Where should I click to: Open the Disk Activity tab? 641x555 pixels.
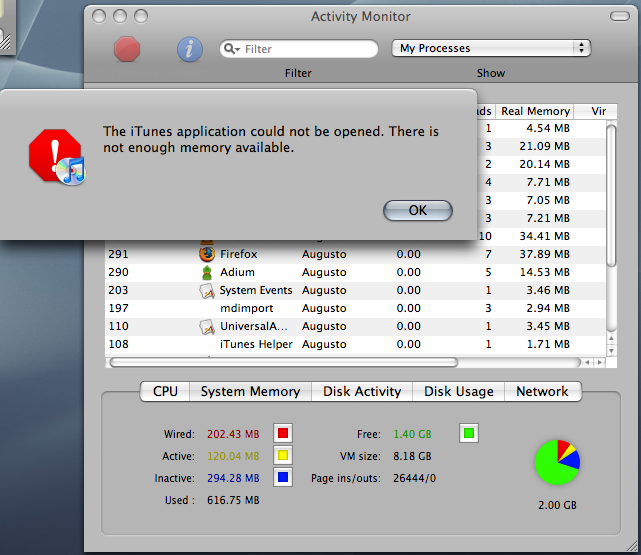(362, 392)
